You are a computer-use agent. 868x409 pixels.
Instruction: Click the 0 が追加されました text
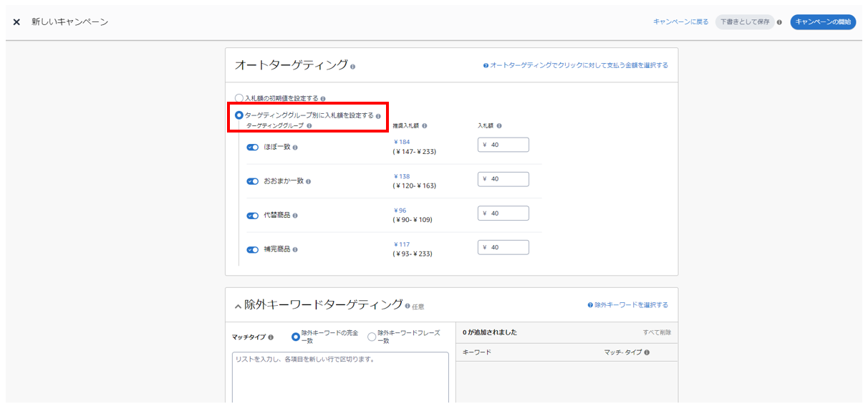pyautogui.click(x=490, y=332)
